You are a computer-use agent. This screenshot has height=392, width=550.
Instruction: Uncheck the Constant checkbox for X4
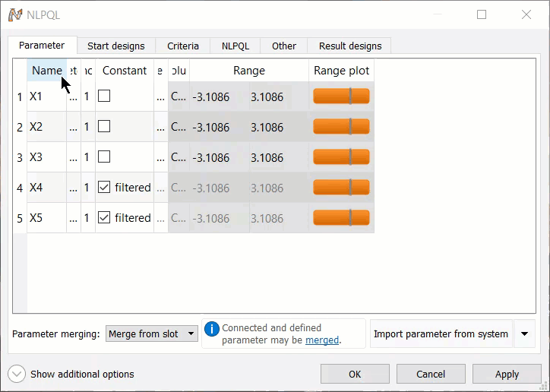coord(104,188)
